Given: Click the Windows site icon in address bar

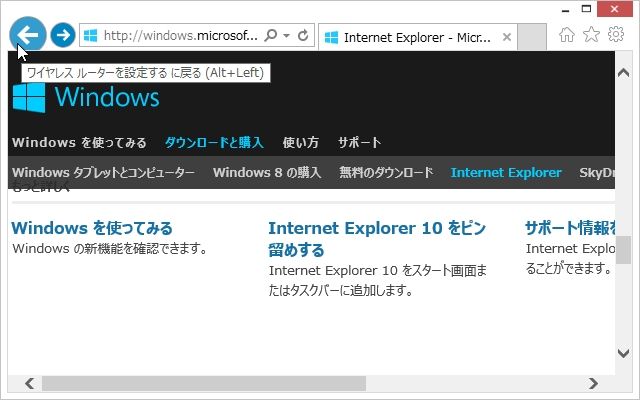Looking at the screenshot, I should click(91, 36).
